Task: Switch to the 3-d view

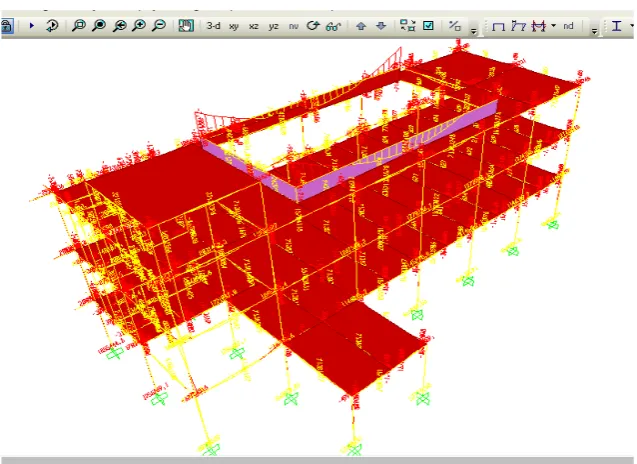Action: click(x=213, y=26)
